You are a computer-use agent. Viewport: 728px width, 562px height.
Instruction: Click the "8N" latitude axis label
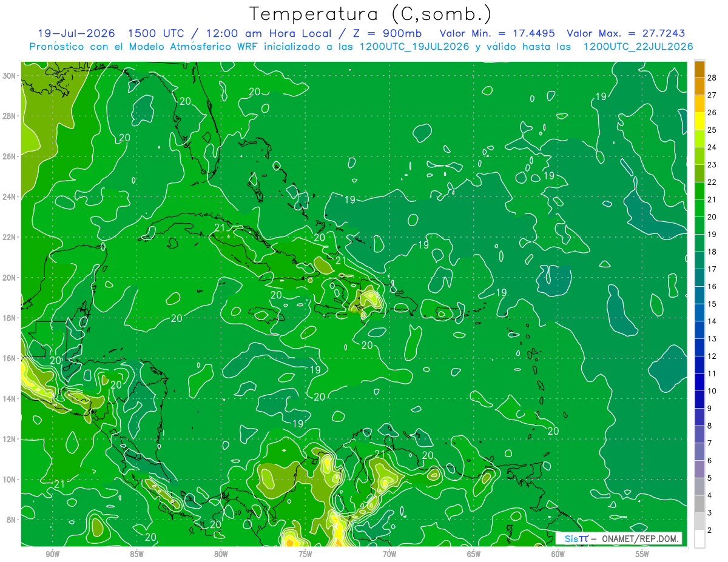(x=12, y=520)
